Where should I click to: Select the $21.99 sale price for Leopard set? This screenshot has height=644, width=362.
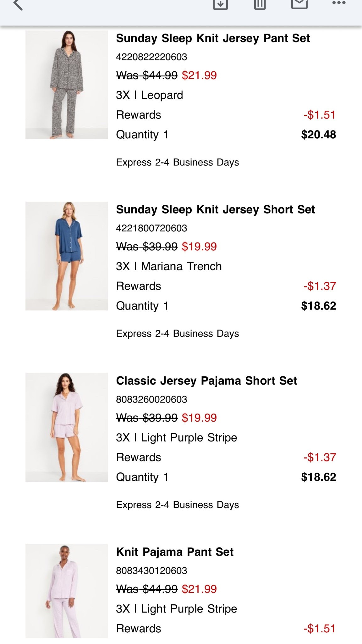199,75
